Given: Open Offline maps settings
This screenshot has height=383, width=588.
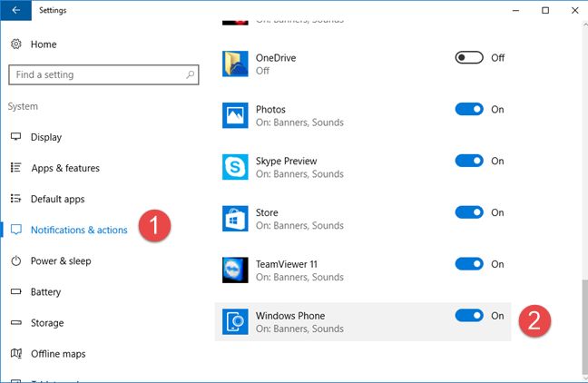Looking at the screenshot, I should [58, 354].
